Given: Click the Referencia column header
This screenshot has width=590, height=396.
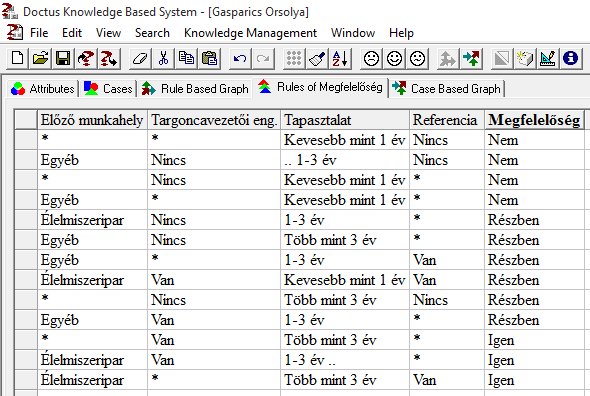Looking at the screenshot, I should tap(447, 120).
